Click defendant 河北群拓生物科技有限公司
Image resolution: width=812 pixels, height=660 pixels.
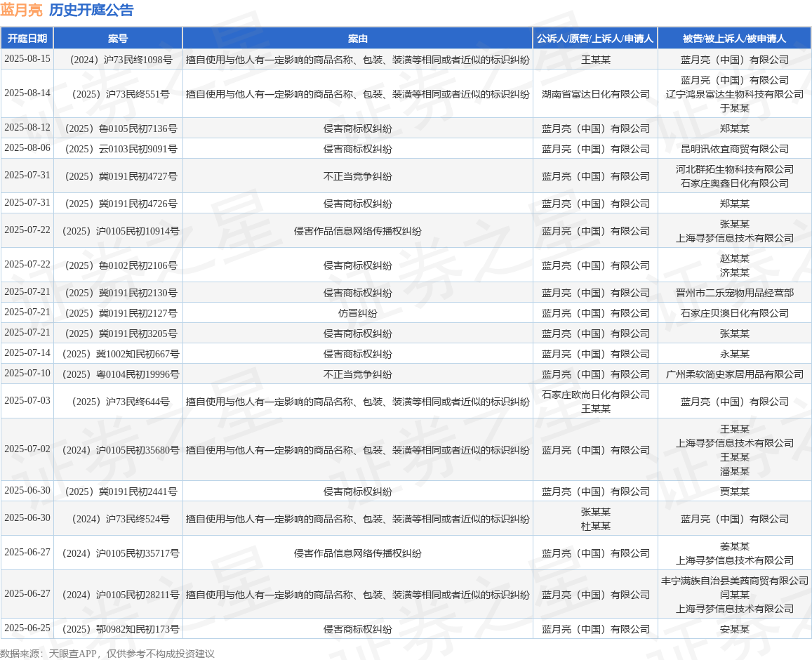tap(734, 169)
